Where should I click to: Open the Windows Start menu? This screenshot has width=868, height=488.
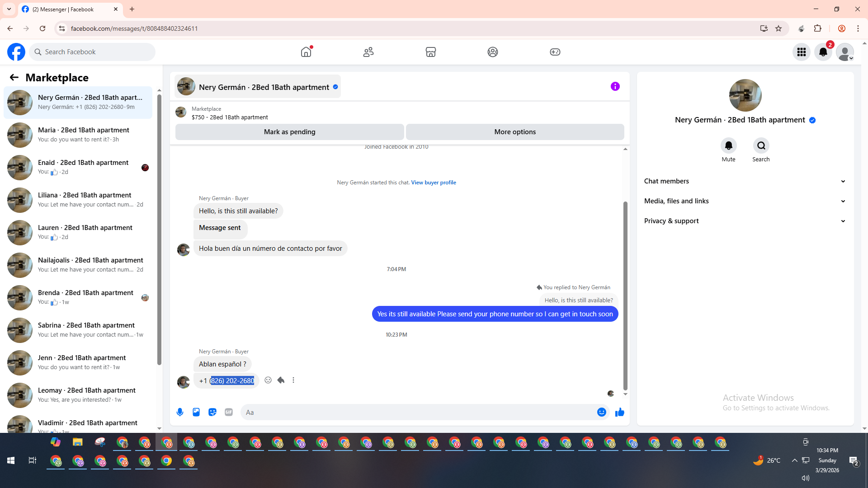pos(11,460)
